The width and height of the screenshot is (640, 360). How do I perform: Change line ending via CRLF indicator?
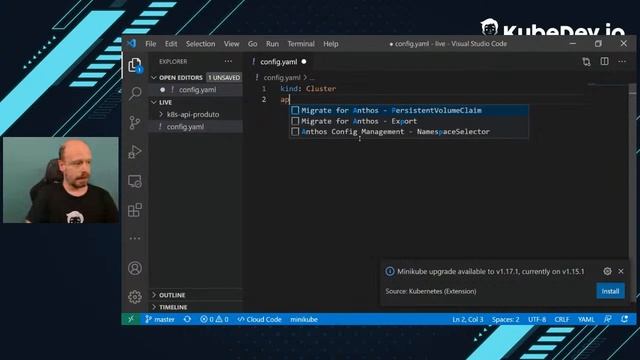pyautogui.click(x=562, y=319)
